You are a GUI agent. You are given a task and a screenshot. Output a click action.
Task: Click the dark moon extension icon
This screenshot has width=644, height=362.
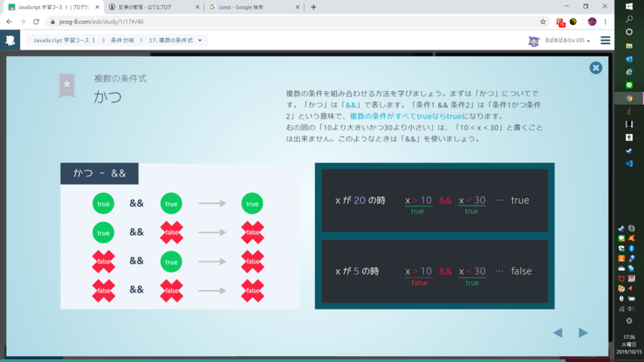[x=573, y=22]
